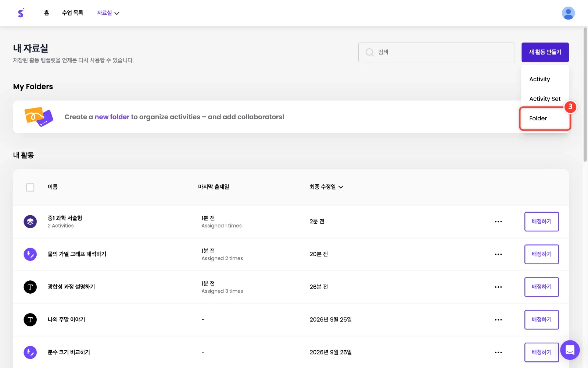588x368 pixels.
Task: Open the 광합성 과정 설명하기 activity name
Action: pyautogui.click(x=71, y=287)
